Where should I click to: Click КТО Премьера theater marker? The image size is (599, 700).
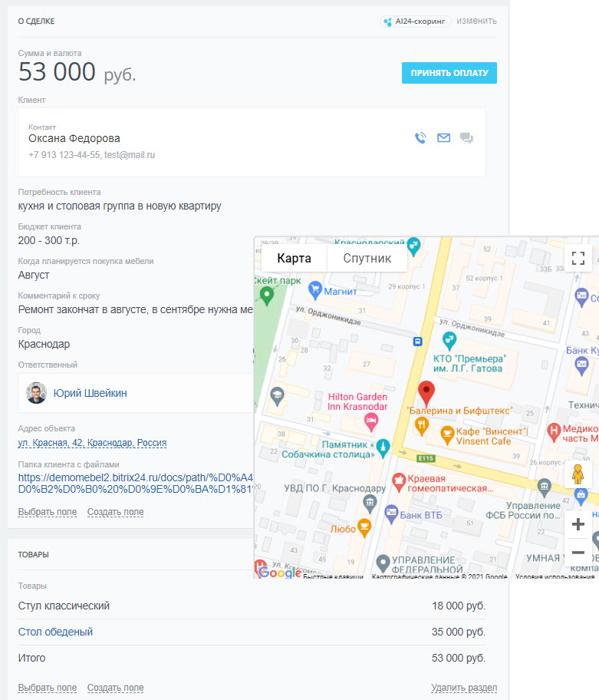pyautogui.click(x=449, y=341)
